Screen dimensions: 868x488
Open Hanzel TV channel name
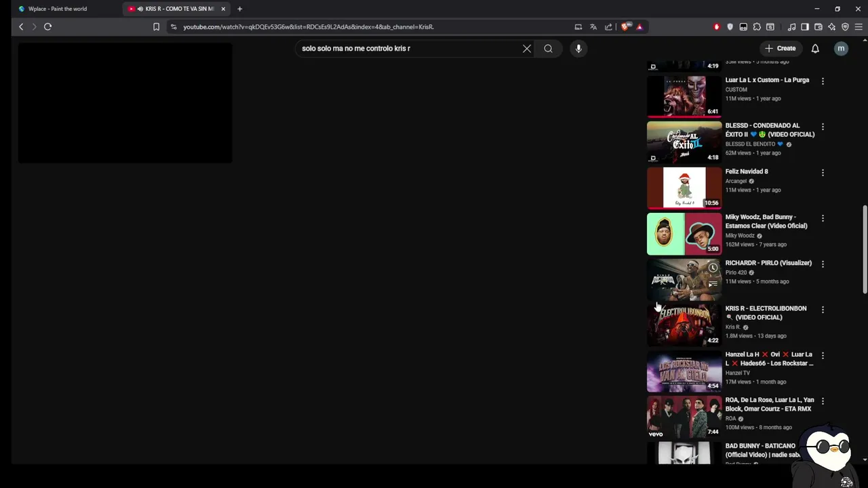(738, 373)
